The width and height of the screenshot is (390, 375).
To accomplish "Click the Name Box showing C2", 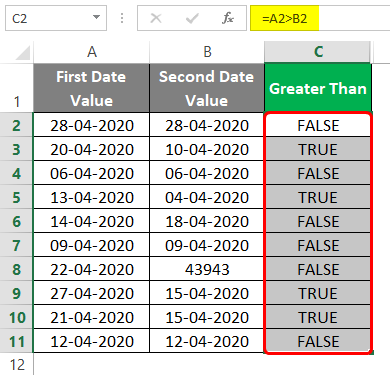I will [x=56, y=18].
